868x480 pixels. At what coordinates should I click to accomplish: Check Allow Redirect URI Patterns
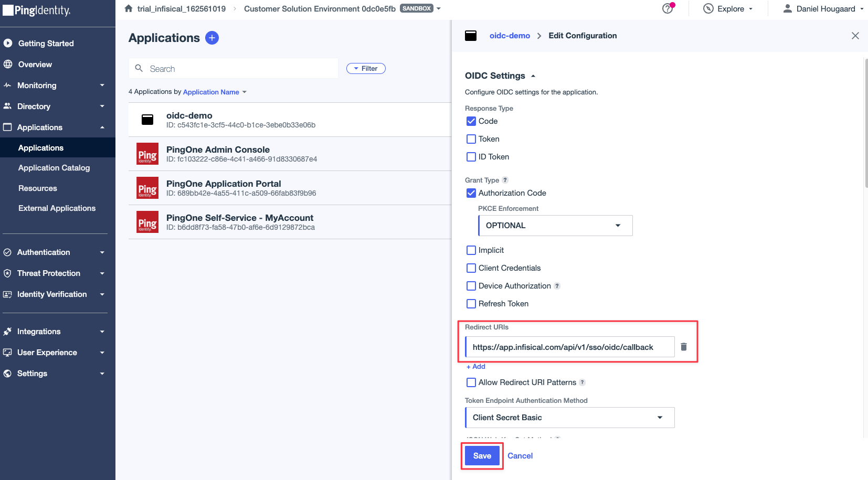click(x=471, y=382)
